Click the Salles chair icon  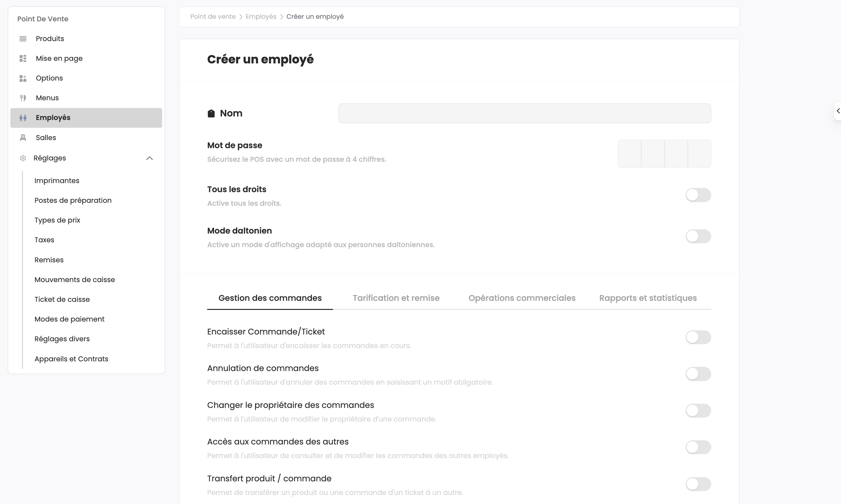click(x=23, y=137)
